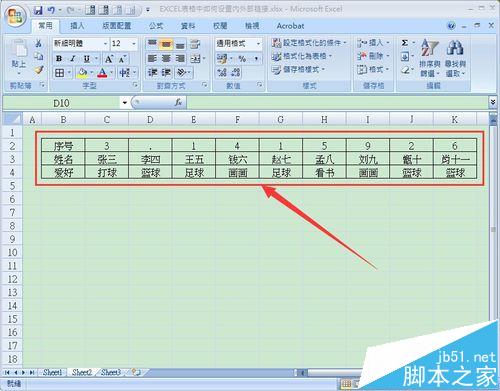Viewport: 500px width, 391px height.
Task: Increase indent in the alignment group
Action: 166,72
